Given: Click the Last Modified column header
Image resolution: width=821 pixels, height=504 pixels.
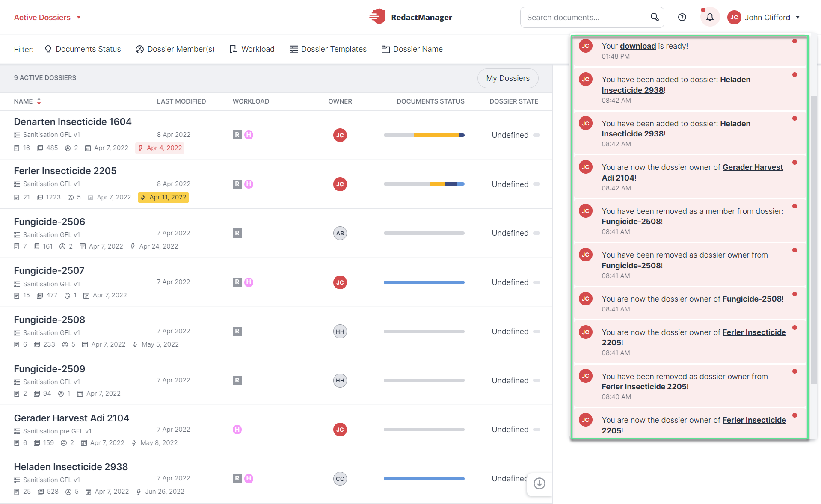Looking at the screenshot, I should (x=181, y=101).
